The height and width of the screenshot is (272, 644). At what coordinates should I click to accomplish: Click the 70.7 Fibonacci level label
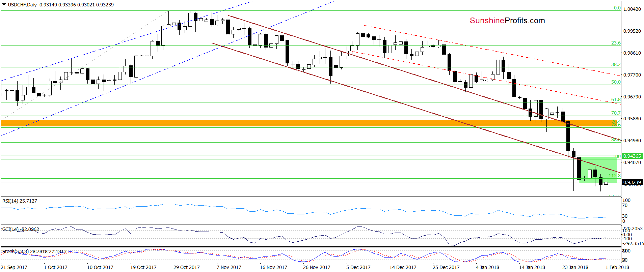click(616, 113)
